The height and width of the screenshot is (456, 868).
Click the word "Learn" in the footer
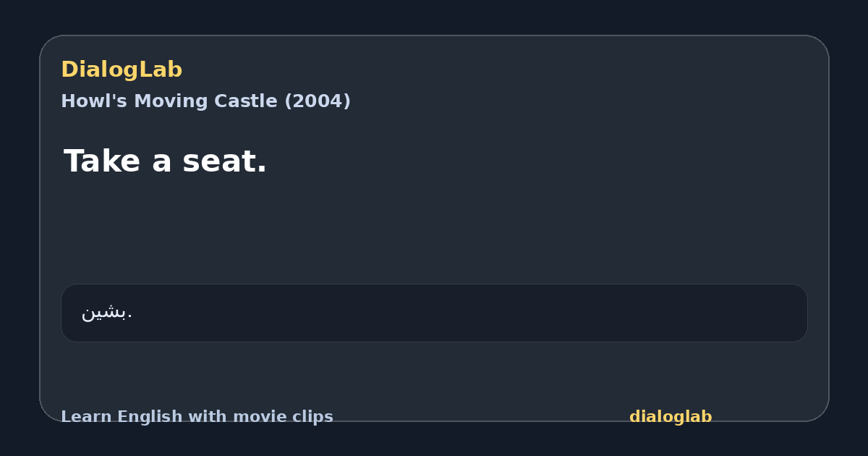(x=81, y=417)
